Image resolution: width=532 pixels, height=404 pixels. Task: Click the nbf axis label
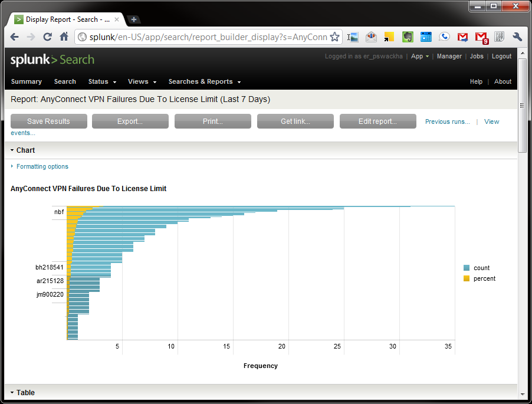pos(59,212)
